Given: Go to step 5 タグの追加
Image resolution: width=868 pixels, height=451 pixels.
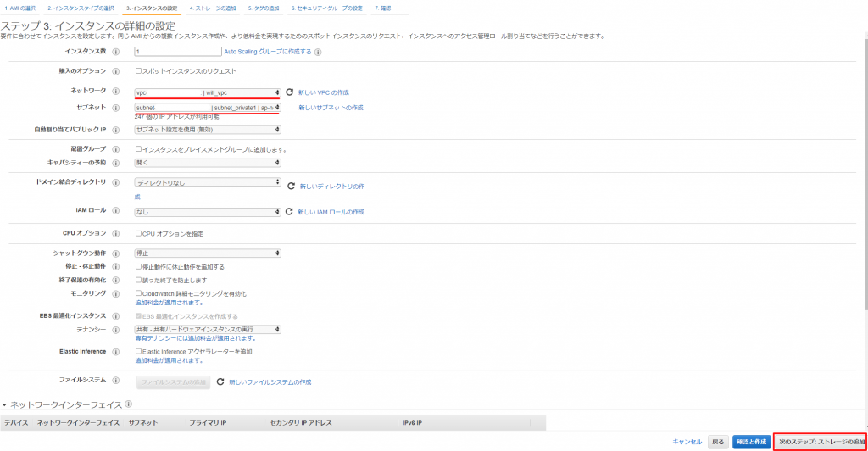Looking at the screenshot, I should pyautogui.click(x=264, y=8).
